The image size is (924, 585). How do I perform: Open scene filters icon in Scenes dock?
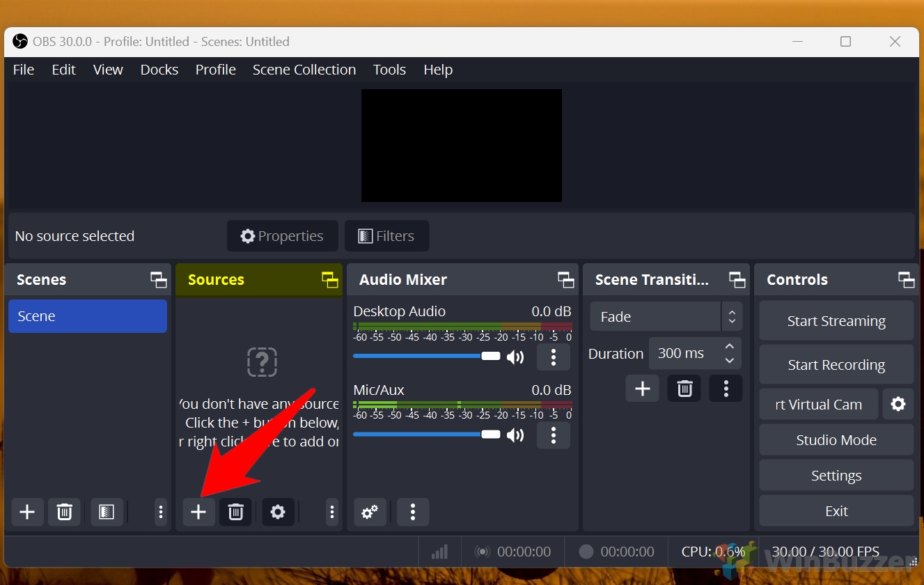(106, 513)
